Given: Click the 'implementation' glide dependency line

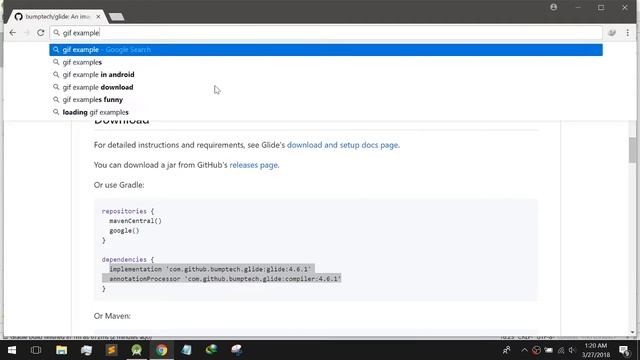Looking at the screenshot, I should (x=210, y=269).
